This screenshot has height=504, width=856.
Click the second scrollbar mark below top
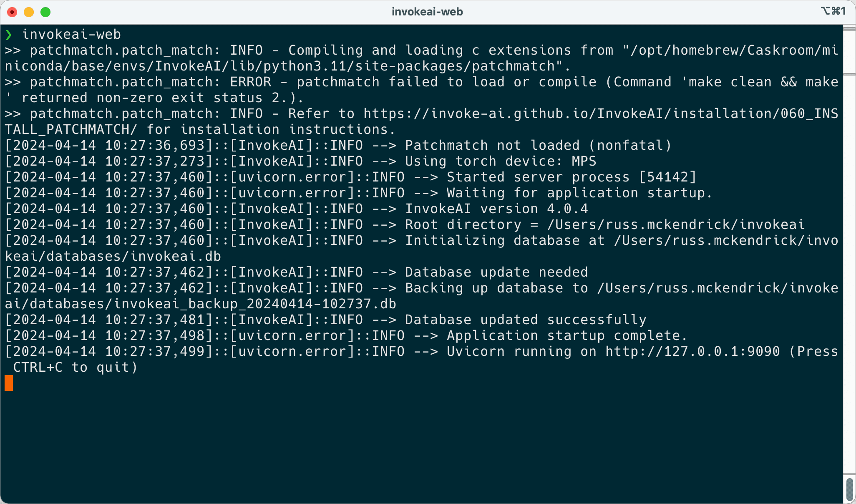(x=849, y=75)
